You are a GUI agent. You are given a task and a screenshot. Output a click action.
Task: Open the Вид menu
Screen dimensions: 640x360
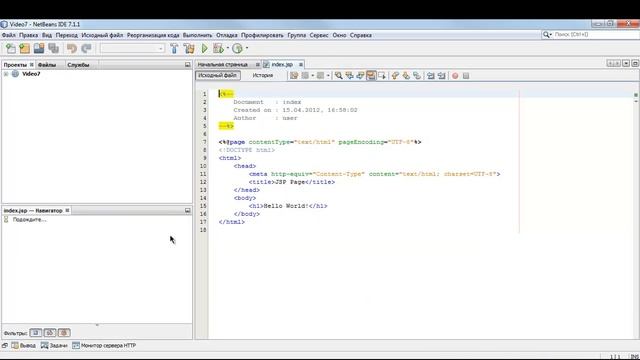point(47,35)
